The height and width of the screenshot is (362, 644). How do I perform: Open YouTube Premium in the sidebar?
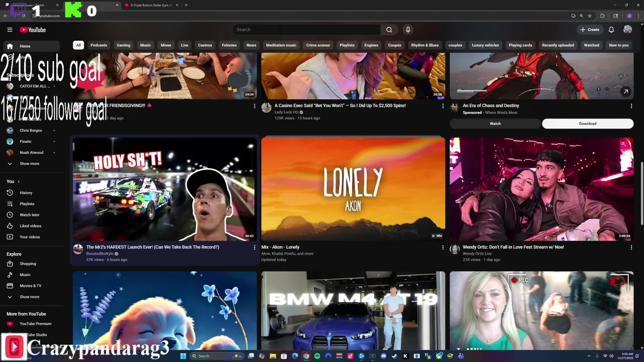point(33,324)
